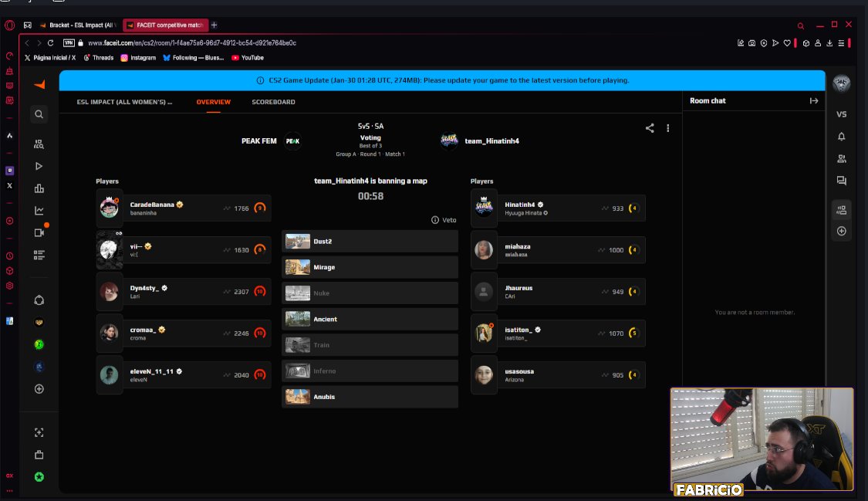
Task: Click the Veto info icon
Action: click(x=435, y=220)
